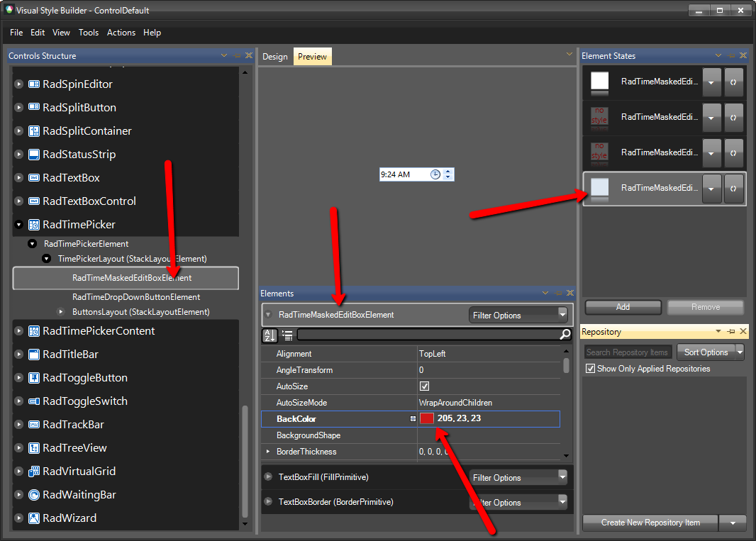Open Create New Repository Item dropdown arrow
This screenshot has height=541, width=756.
pyautogui.click(x=733, y=523)
